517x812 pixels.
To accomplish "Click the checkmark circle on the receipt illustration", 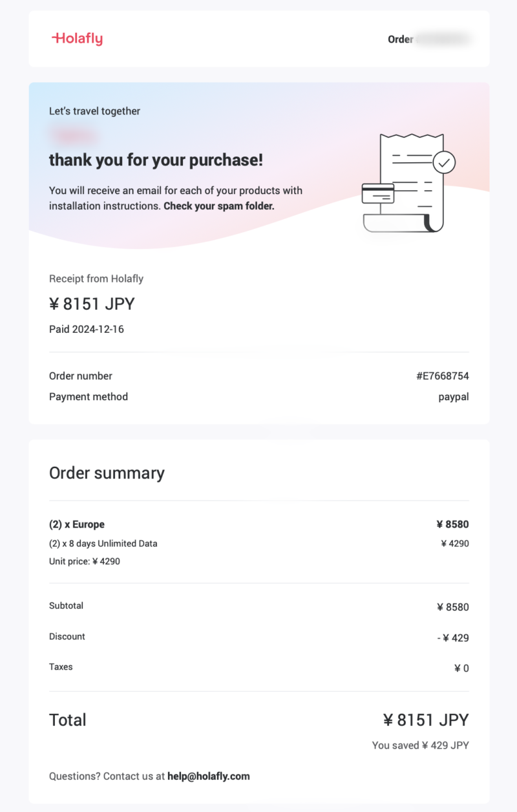I will (x=444, y=162).
